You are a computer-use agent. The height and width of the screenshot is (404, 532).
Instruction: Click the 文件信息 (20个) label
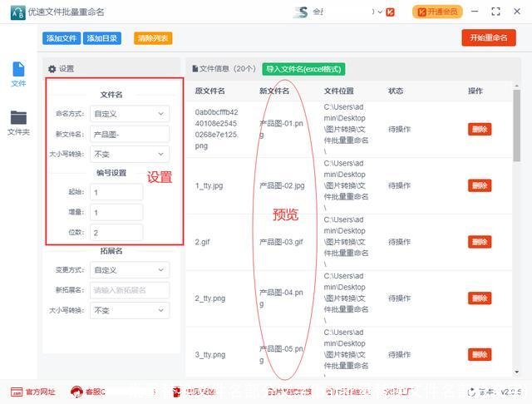[227, 69]
